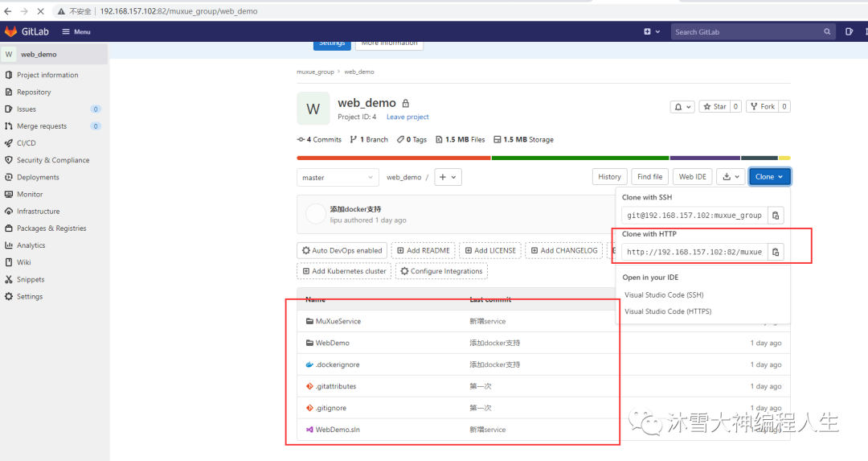Click the muxue_group breadcrumb
868x461 pixels.
click(315, 72)
